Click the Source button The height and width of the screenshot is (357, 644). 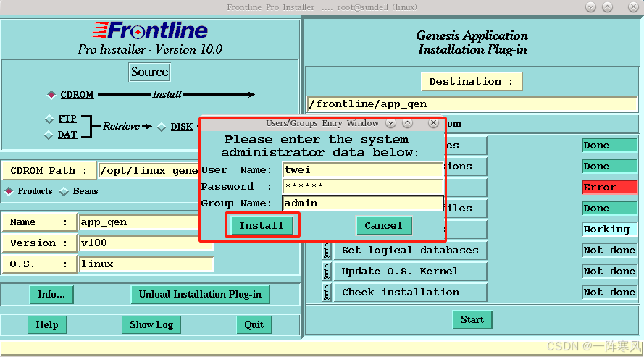[149, 72]
